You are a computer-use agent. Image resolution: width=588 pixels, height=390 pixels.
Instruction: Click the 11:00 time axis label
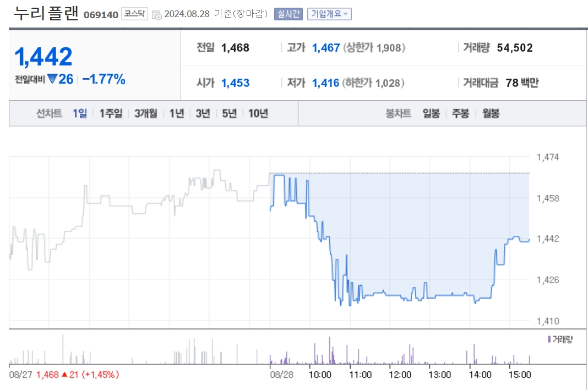(x=361, y=375)
